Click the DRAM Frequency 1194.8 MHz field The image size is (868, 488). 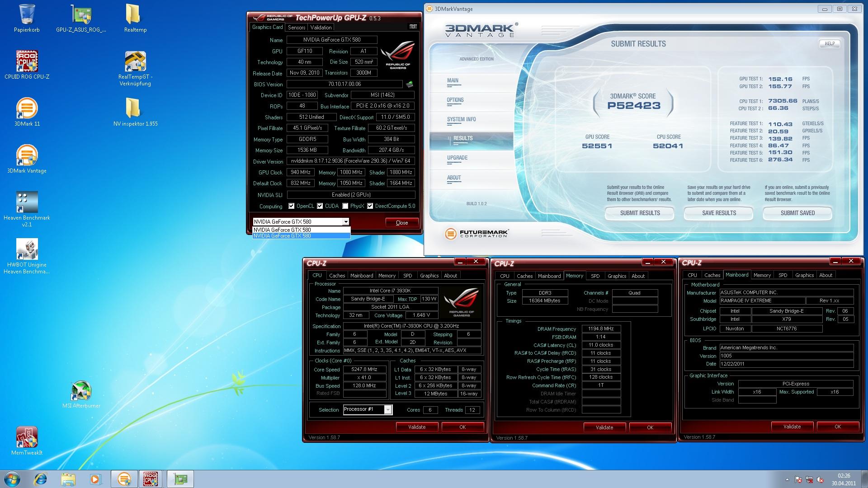[601, 329]
